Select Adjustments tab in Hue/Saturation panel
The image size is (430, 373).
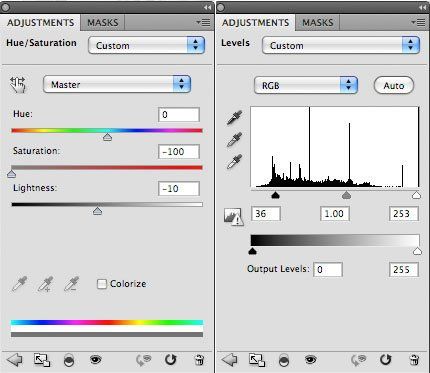tap(41, 23)
